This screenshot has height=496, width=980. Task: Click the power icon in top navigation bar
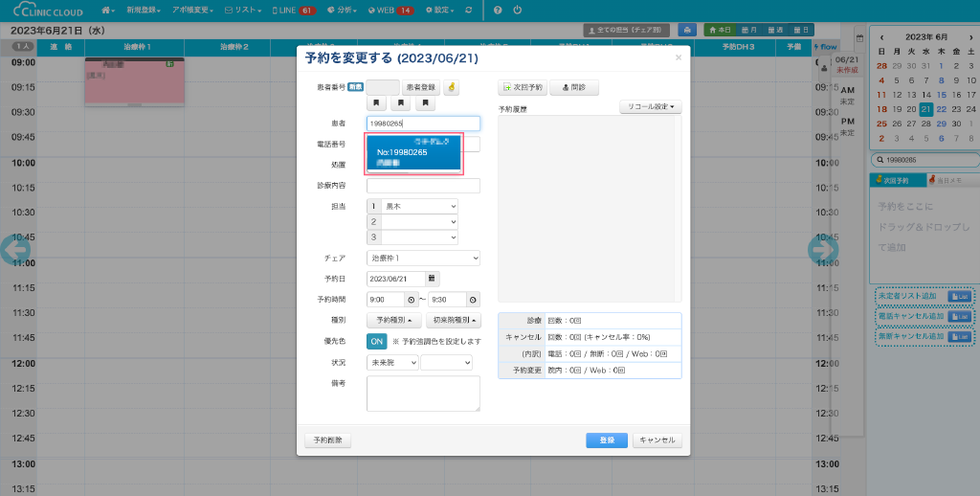pyautogui.click(x=517, y=10)
